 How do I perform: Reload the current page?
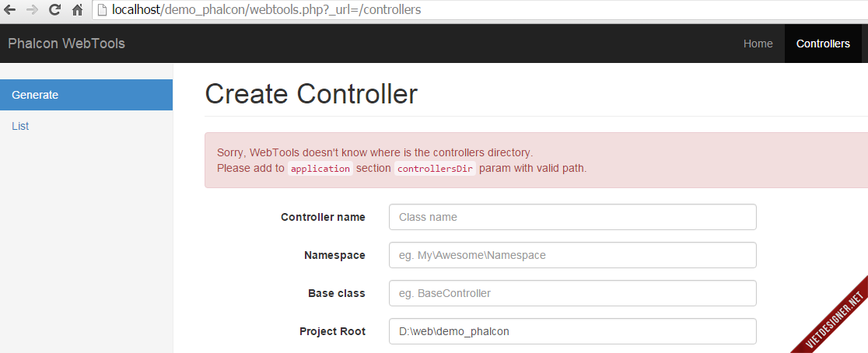(54, 11)
